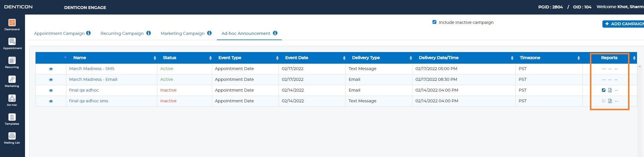Download the Excel report for final qa adhoc sms
Viewport: 644px width, 157px height.
point(610,101)
